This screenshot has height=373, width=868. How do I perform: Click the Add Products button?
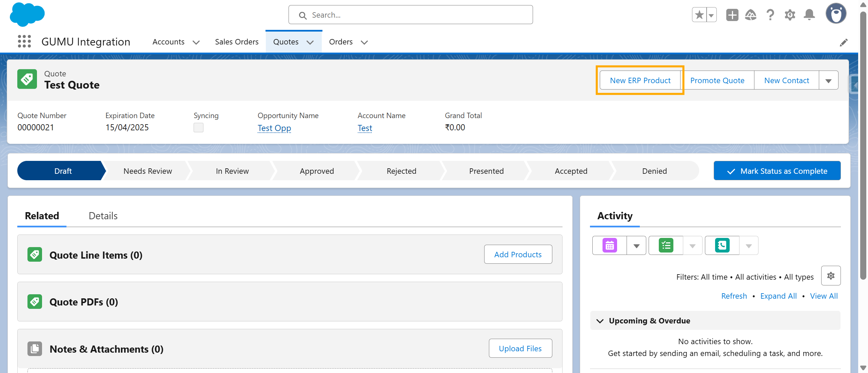pos(518,254)
